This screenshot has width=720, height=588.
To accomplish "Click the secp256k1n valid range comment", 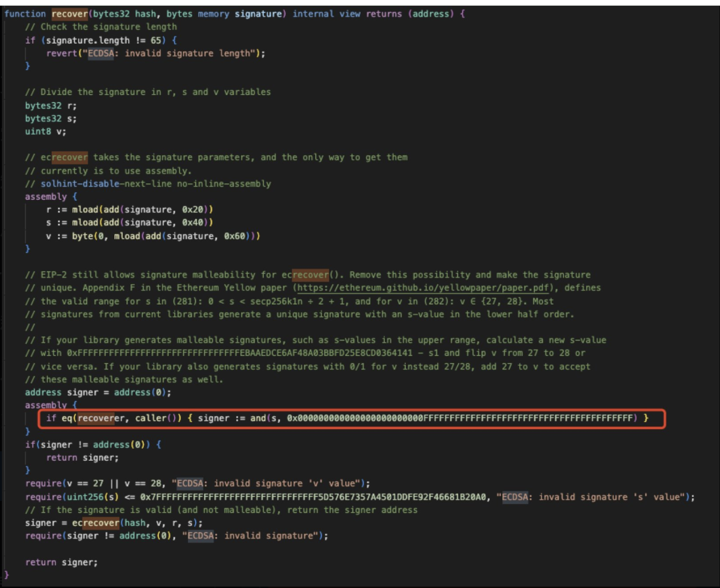I will coord(289,301).
